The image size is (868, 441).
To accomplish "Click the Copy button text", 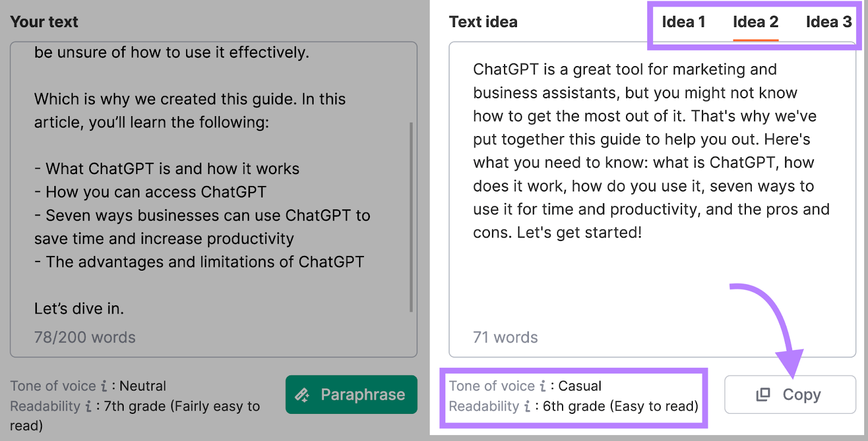I will coord(801,394).
